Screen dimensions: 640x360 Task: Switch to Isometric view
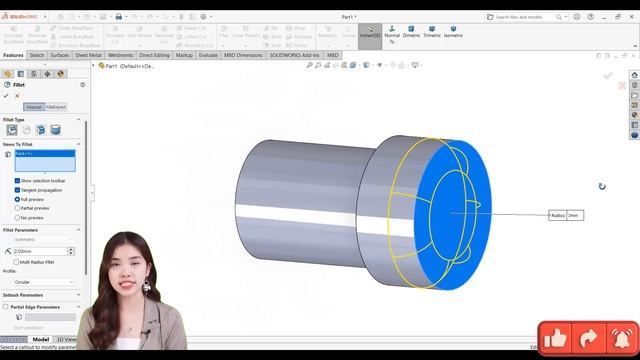(453, 32)
